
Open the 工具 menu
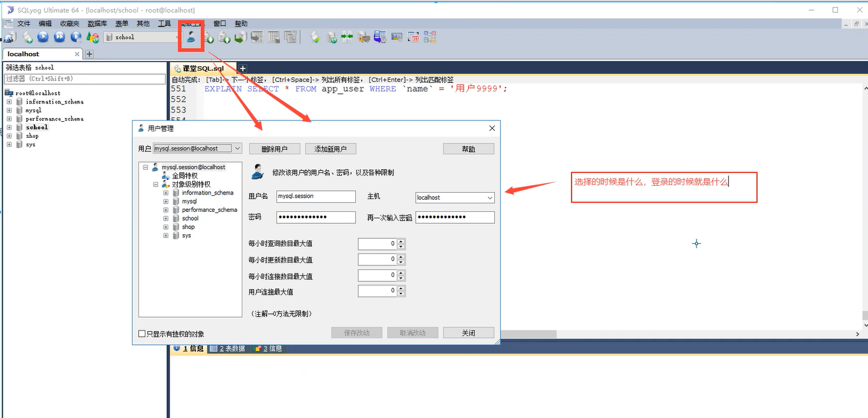pyautogui.click(x=165, y=24)
